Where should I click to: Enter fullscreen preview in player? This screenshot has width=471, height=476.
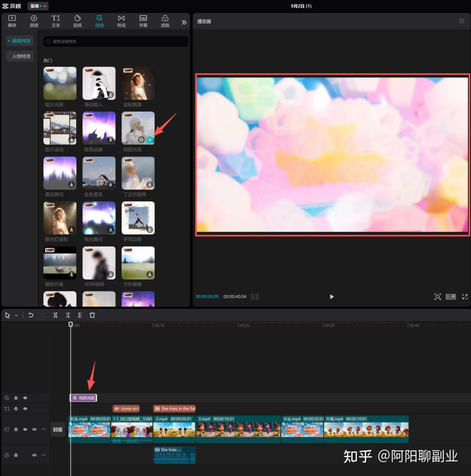tap(465, 296)
